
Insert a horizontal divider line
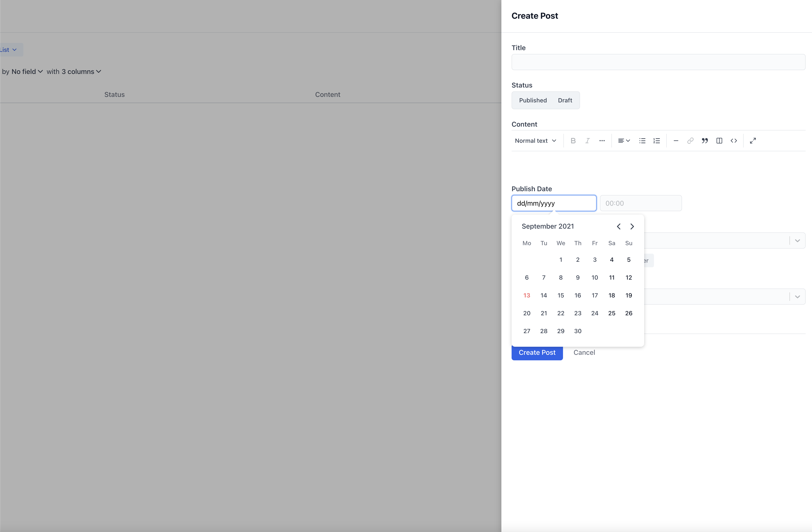pyautogui.click(x=676, y=141)
